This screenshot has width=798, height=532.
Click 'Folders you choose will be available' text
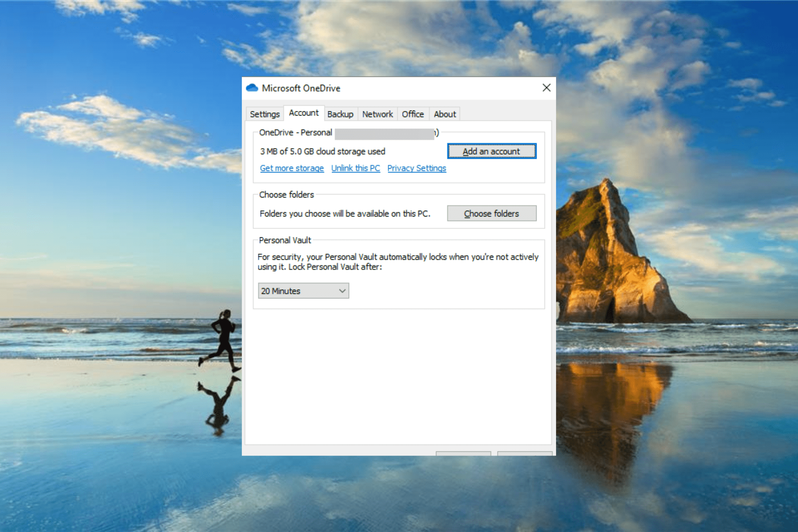tap(345, 214)
